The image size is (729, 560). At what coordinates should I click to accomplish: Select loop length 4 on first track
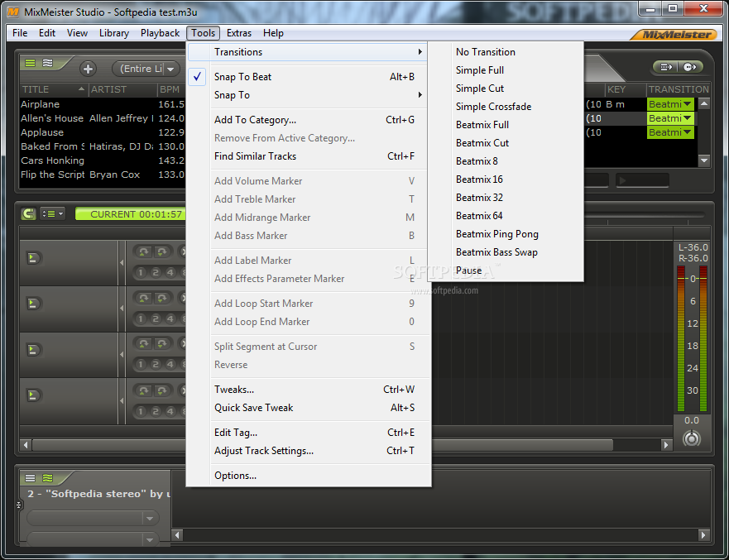[x=170, y=272]
